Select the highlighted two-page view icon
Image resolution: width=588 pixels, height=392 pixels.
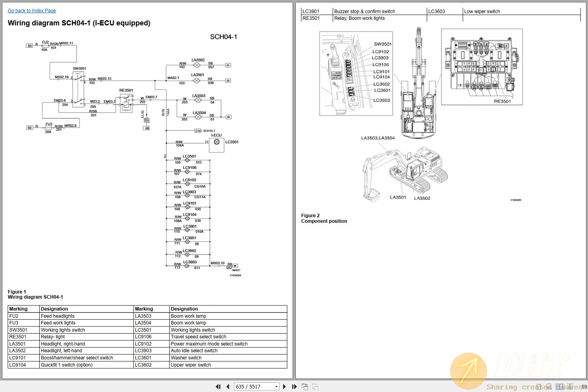pos(560,386)
